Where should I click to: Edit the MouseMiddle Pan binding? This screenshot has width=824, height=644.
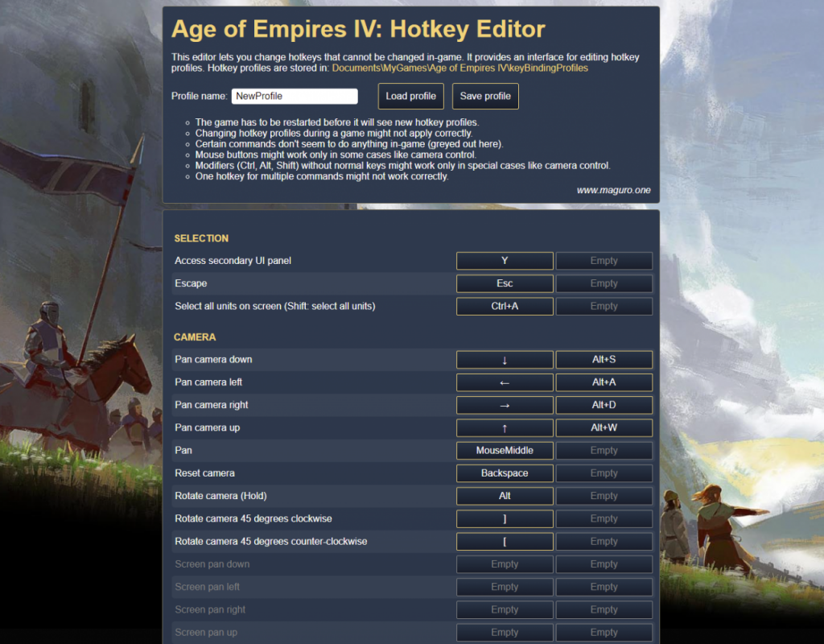pos(505,450)
